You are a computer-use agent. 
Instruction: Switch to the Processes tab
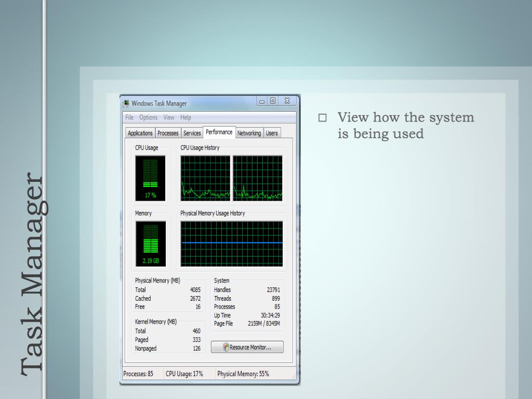point(168,133)
